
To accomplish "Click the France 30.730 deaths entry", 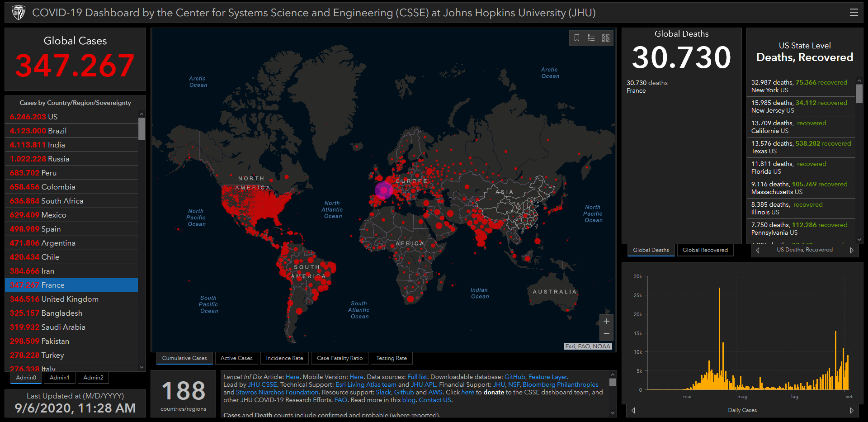I will pyautogui.click(x=682, y=86).
